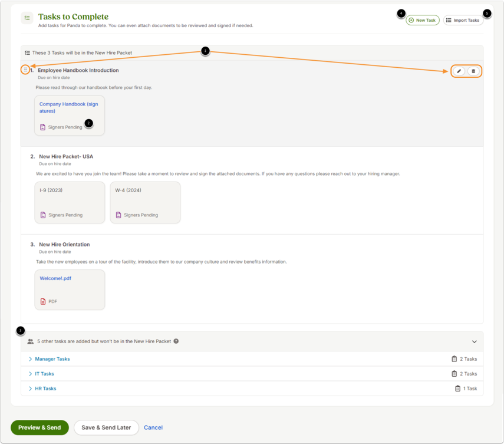Collapse the 5 other tasks section chevron
The width and height of the screenshot is (504, 444).
point(474,341)
